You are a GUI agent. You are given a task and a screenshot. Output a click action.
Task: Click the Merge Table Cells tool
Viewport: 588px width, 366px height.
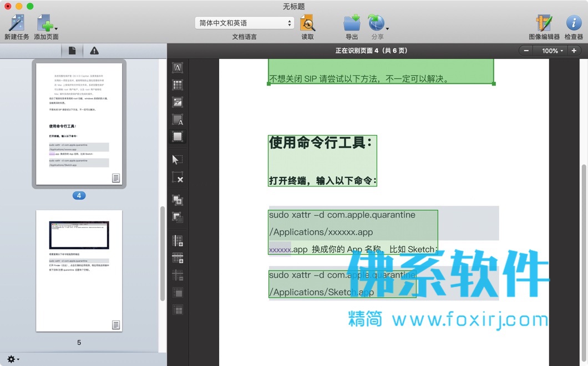coord(178,292)
